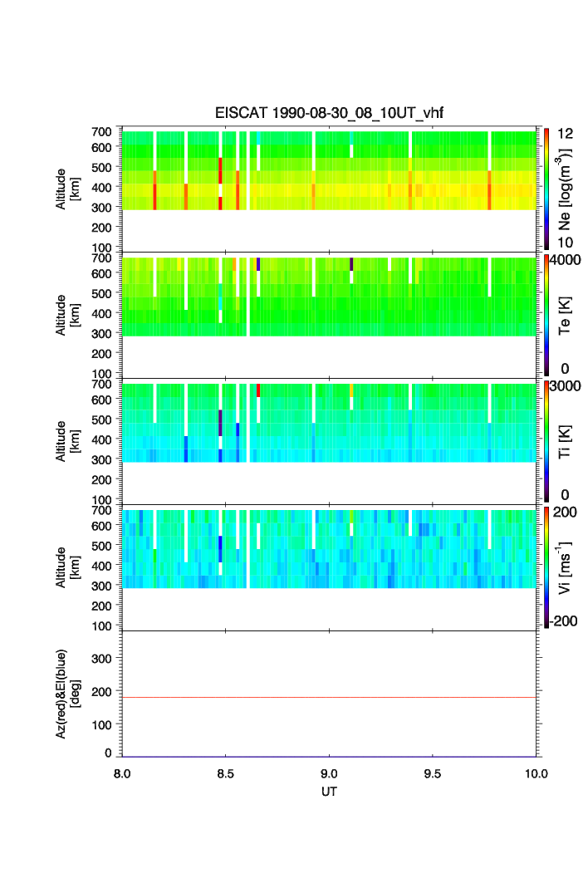Click the 10.0 tick label on UT axis
This screenshot has height=883, width=588.
coord(537,773)
